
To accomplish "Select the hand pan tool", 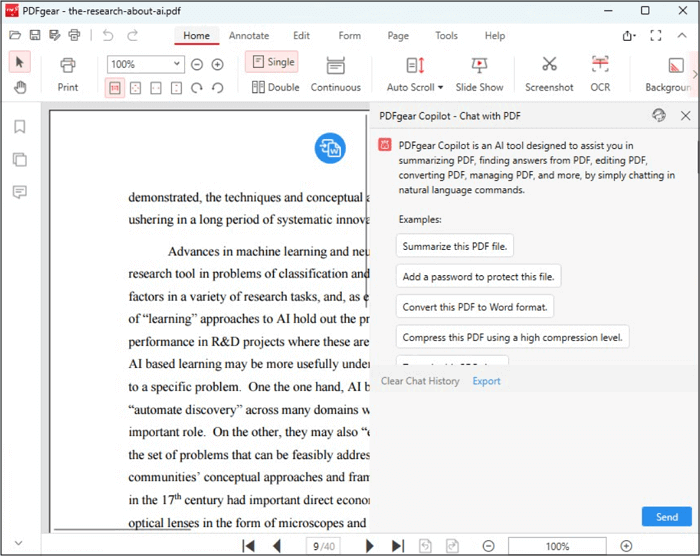I will pyautogui.click(x=20, y=87).
